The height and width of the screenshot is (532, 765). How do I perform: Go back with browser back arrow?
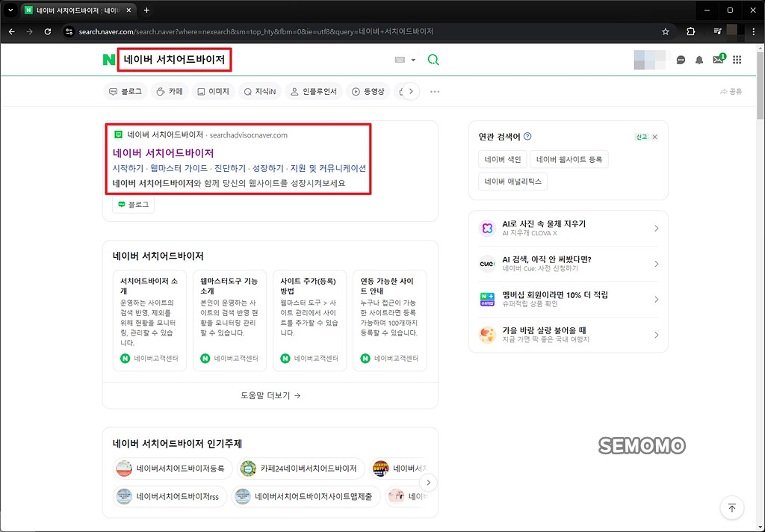click(x=12, y=31)
